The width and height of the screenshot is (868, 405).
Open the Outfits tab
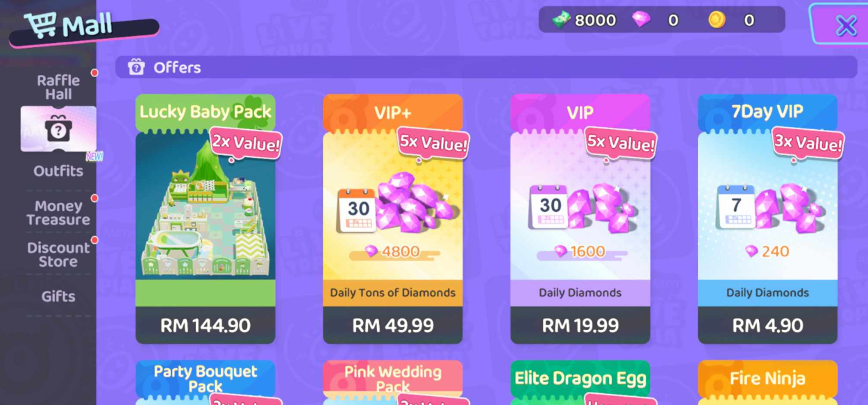click(58, 171)
